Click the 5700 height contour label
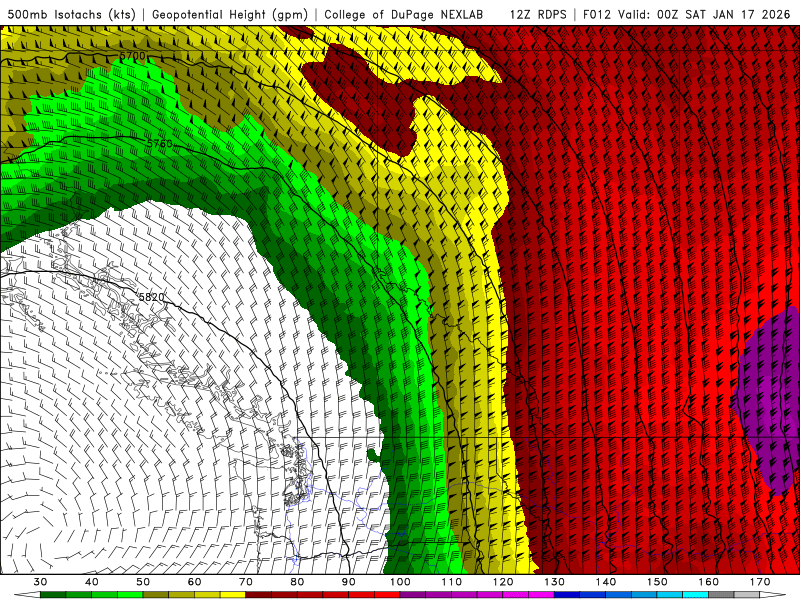The image size is (800, 600). (x=132, y=56)
